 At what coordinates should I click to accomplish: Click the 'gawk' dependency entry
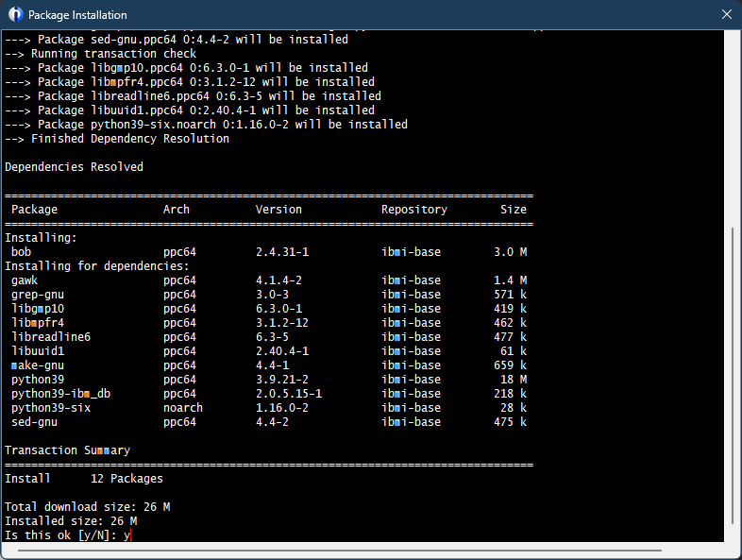click(x=25, y=280)
